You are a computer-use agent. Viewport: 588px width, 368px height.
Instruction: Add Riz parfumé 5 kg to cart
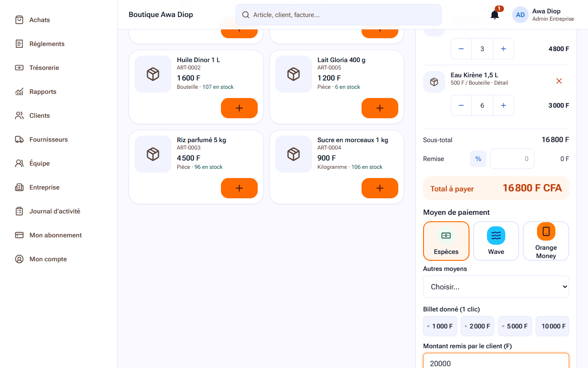coord(239,188)
